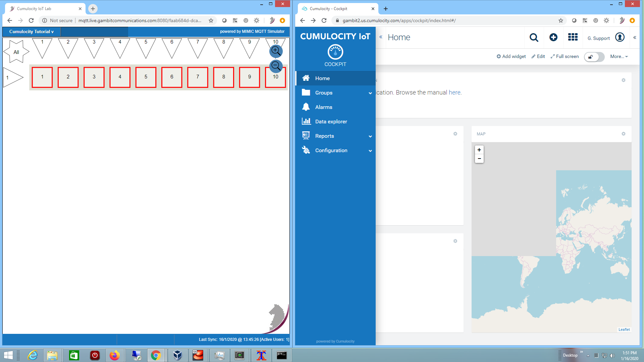This screenshot has width=644, height=362.
Task: Open the Leaflet attribution link
Action: click(x=624, y=329)
